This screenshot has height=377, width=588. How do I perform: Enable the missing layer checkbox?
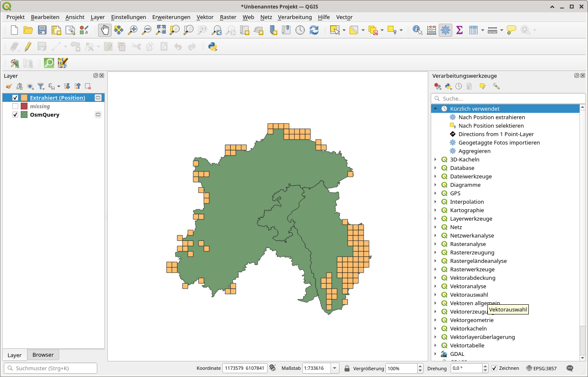click(15, 106)
